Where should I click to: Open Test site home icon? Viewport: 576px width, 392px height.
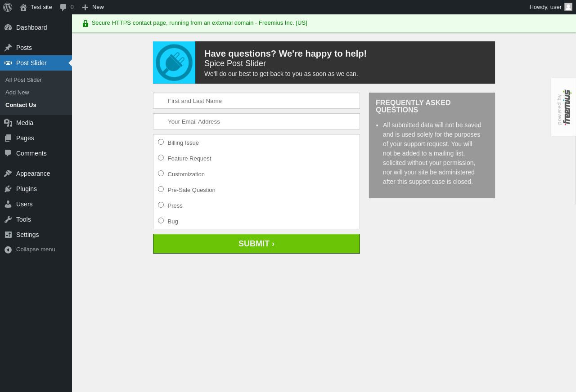point(23,7)
